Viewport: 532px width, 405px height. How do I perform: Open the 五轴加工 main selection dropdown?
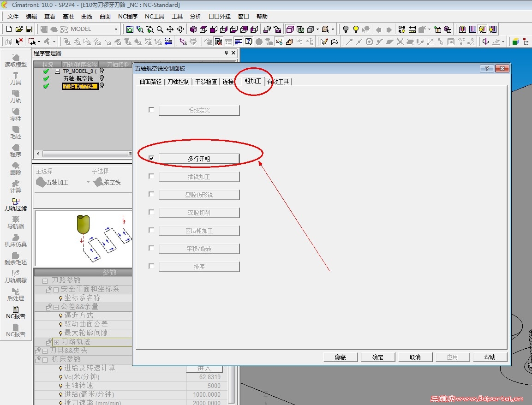coord(88,182)
